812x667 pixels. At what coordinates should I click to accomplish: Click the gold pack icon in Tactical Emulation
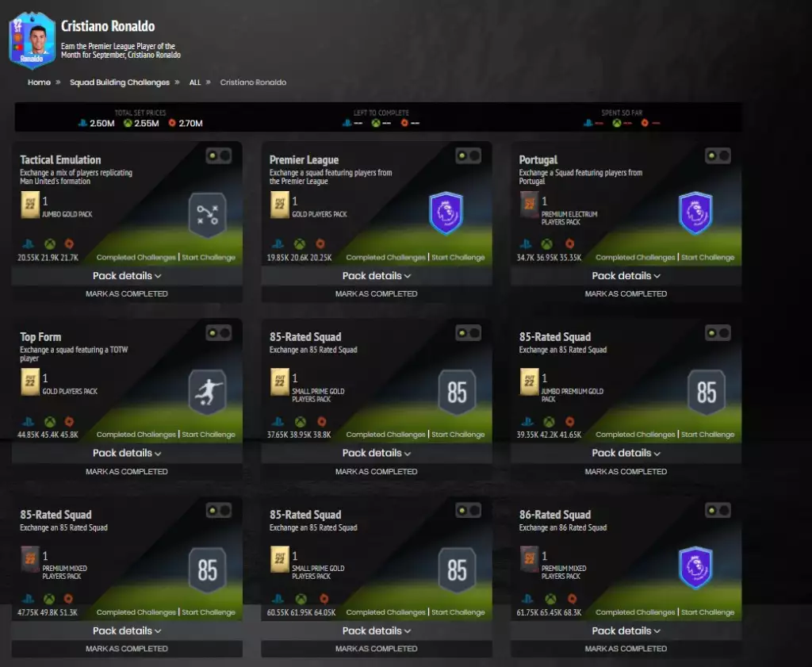tap(30, 205)
